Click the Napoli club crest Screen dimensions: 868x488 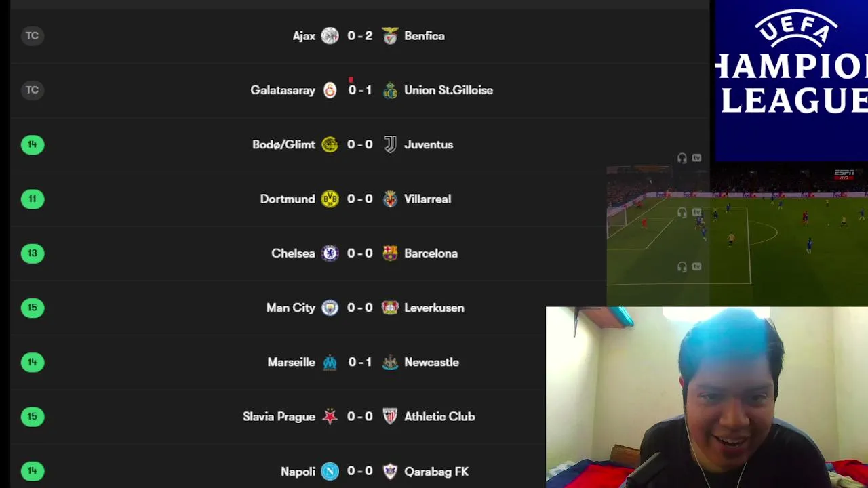click(x=330, y=471)
